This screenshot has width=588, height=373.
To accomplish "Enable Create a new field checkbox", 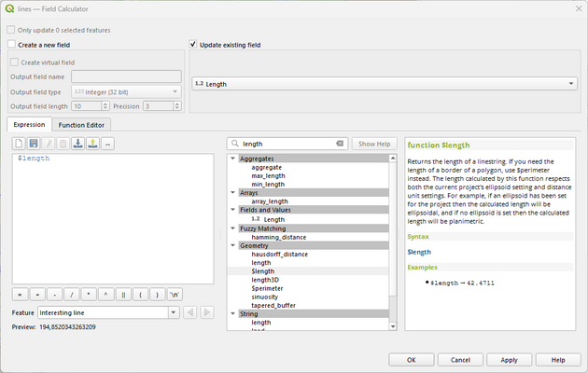I will coord(11,44).
